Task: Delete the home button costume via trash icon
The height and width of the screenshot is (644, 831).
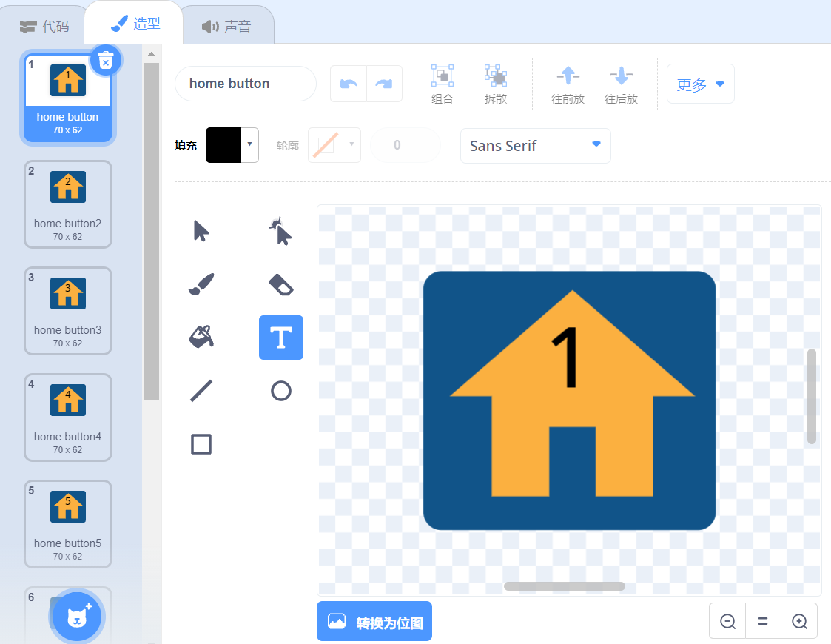Action: pos(106,61)
